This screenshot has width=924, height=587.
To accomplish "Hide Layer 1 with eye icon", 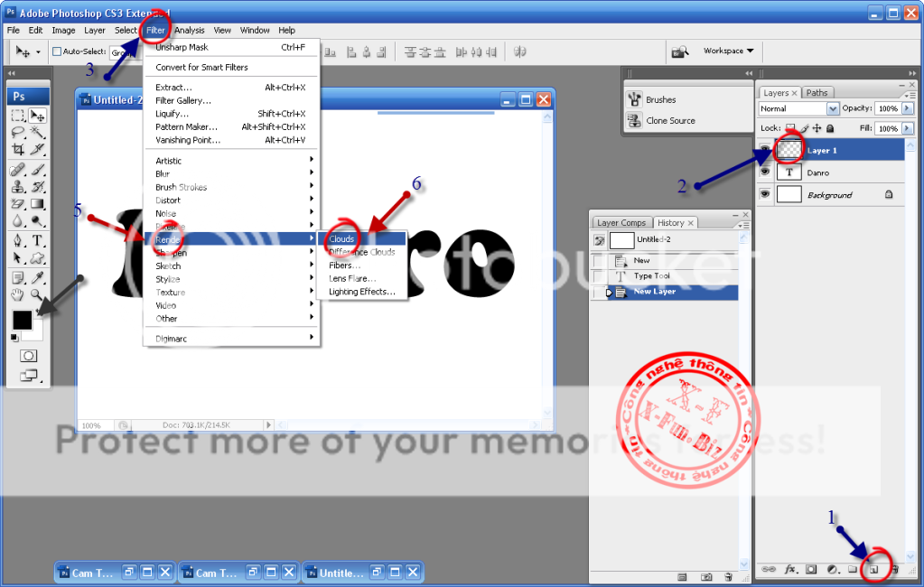I will (765, 150).
